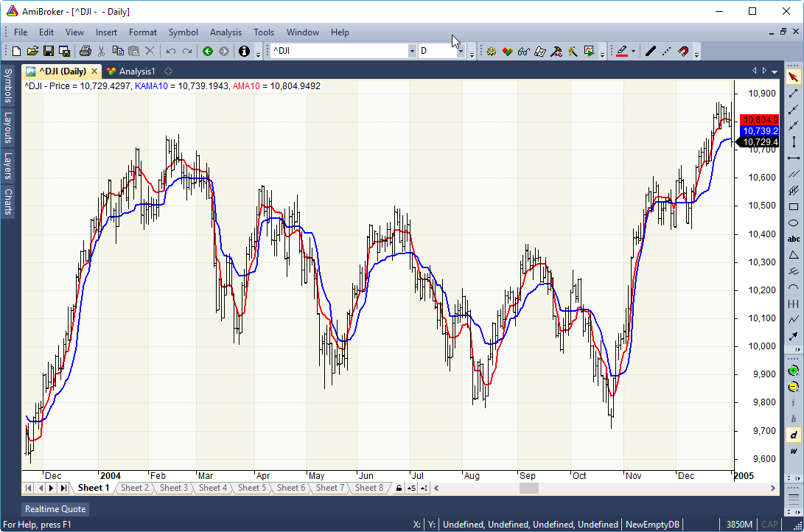This screenshot has width=804, height=532.
Task: Click the Print icon in toolbar
Action: pos(85,51)
